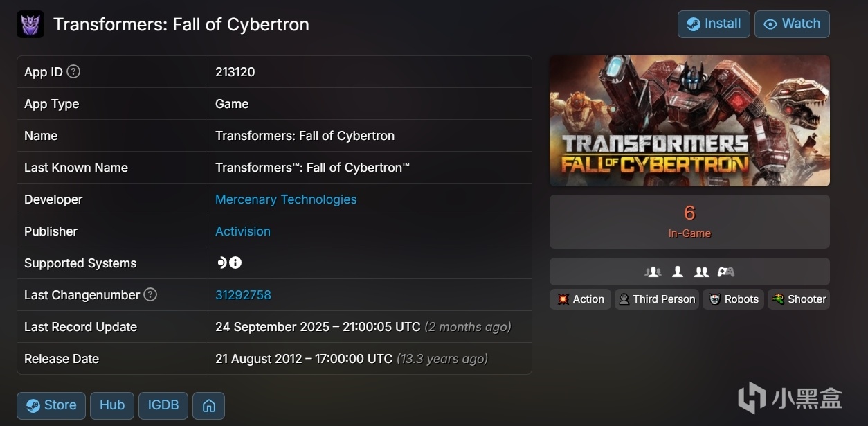Click the Publisher row label

(51, 231)
